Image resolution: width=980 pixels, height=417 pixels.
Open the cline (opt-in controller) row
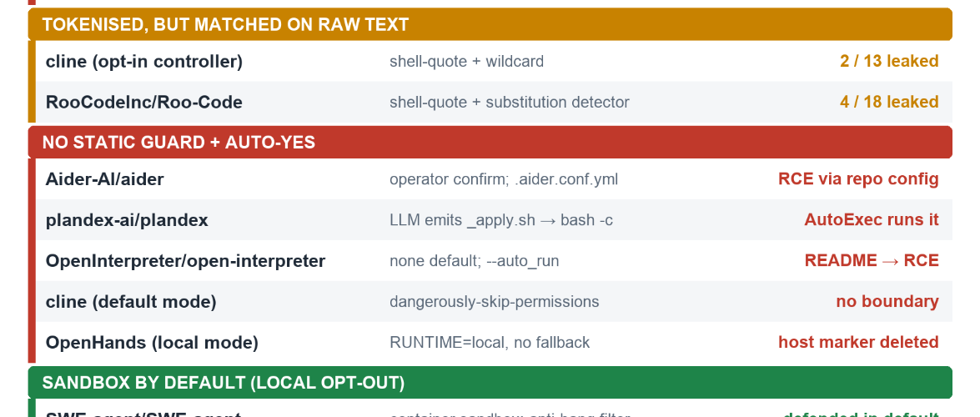[494, 61]
